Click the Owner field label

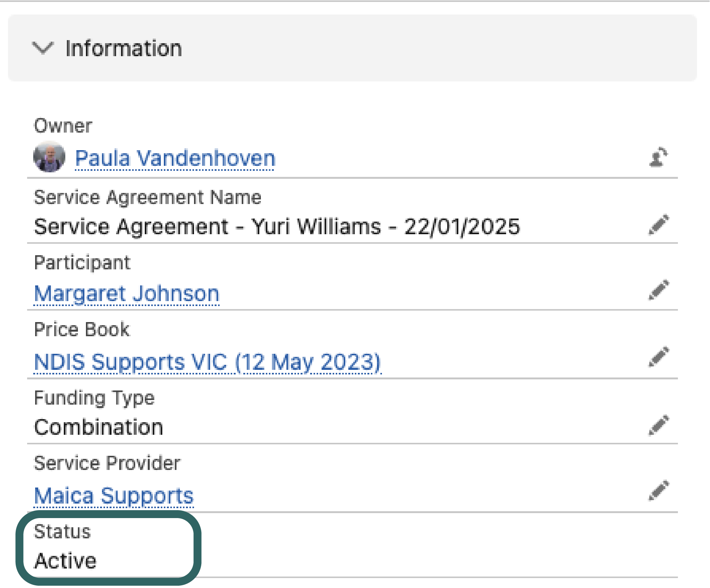pos(63,126)
